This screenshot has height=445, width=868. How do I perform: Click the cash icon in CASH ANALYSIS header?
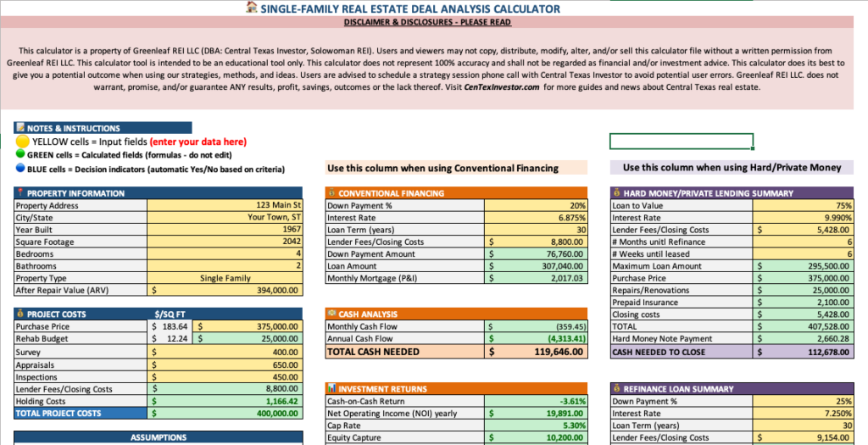point(332,314)
